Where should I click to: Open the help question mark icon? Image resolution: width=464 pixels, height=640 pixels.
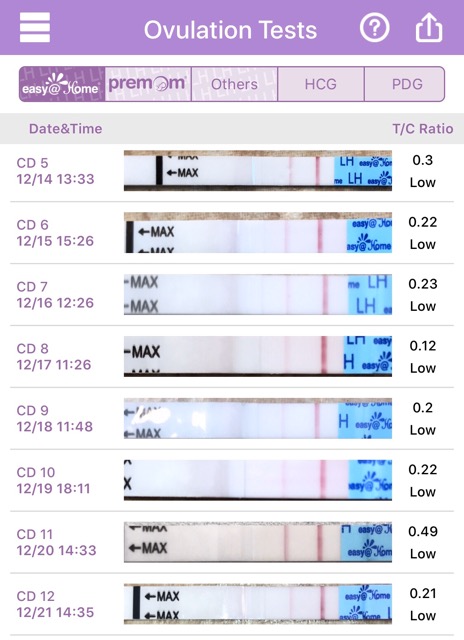point(374,28)
